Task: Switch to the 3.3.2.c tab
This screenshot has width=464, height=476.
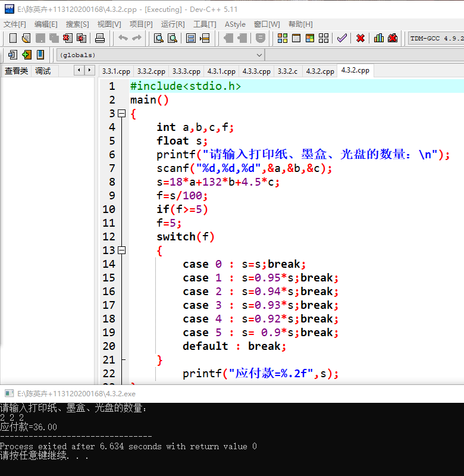Action: [288, 71]
